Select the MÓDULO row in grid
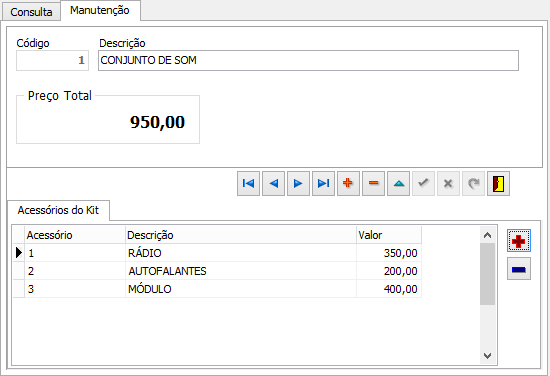This screenshot has height=376, width=550. point(217,289)
